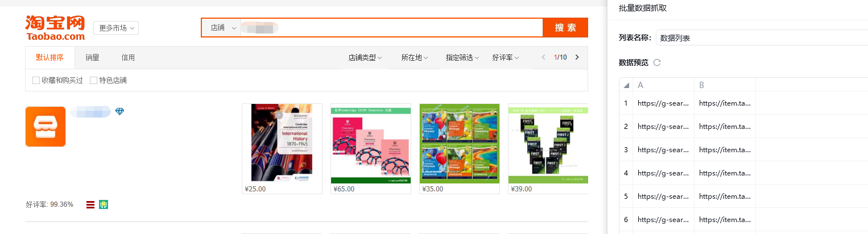The height and width of the screenshot is (234, 868).
Task: Refresh the data preview (数据预览)
Action: [657, 62]
